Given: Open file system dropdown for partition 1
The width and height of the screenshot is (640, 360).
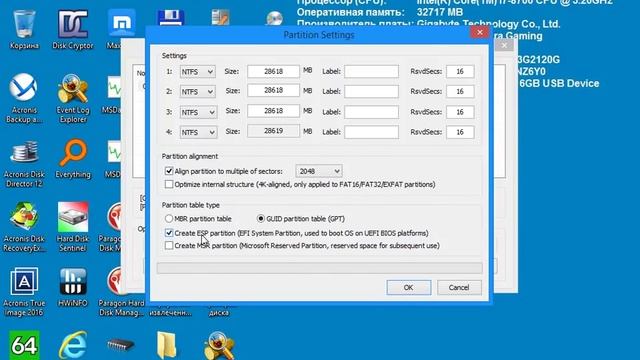Looking at the screenshot, I should pyautogui.click(x=198, y=71).
